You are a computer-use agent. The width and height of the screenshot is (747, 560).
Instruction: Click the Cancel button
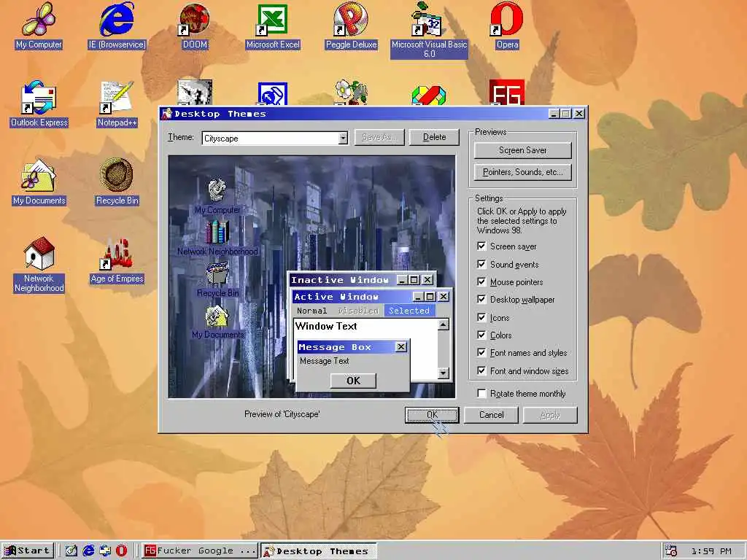click(491, 415)
